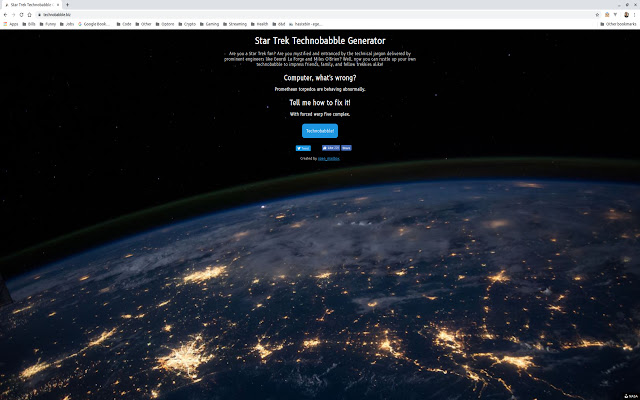Click the 'With forced warp five complex.' text
Screen dimensions: 640x400
[320, 114]
